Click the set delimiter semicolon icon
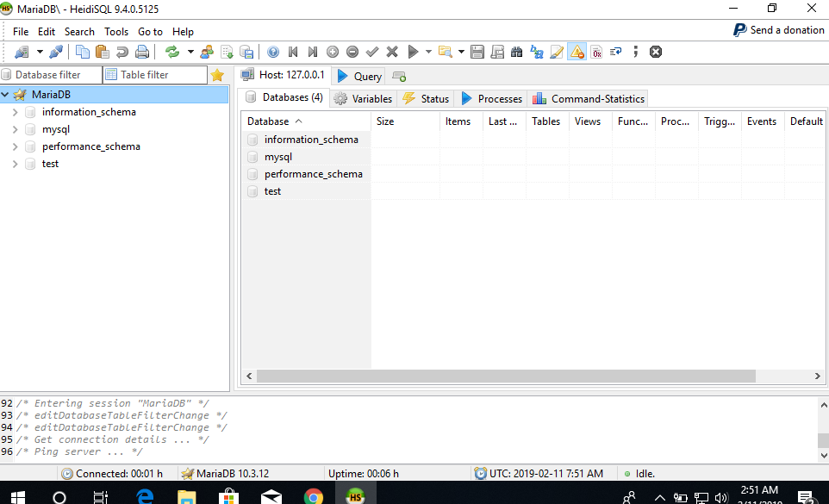This screenshot has width=829, height=504. [x=635, y=52]
